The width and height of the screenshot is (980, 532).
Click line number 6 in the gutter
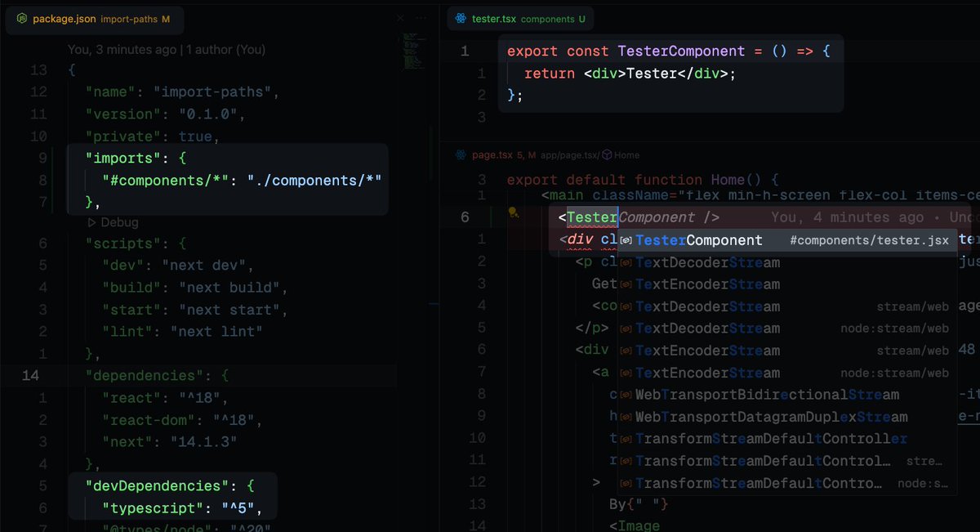pyautogui.click(x=464, y=217)
